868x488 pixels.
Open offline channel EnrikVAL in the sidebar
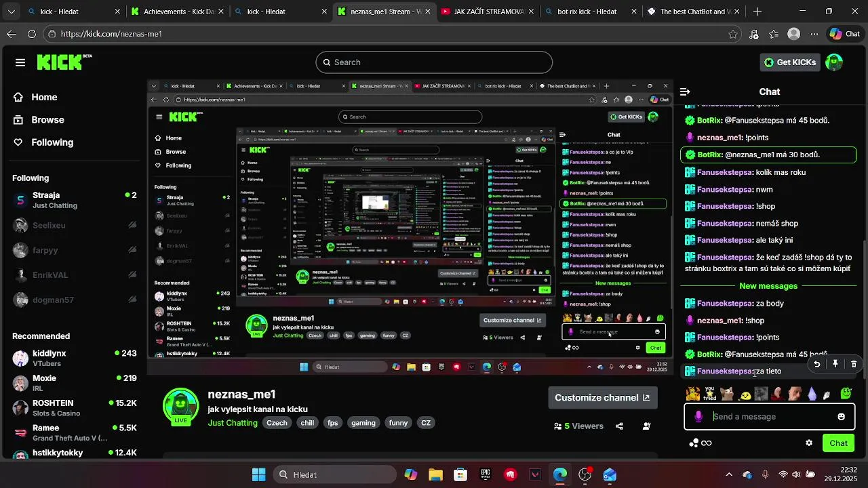pos(75,275)
